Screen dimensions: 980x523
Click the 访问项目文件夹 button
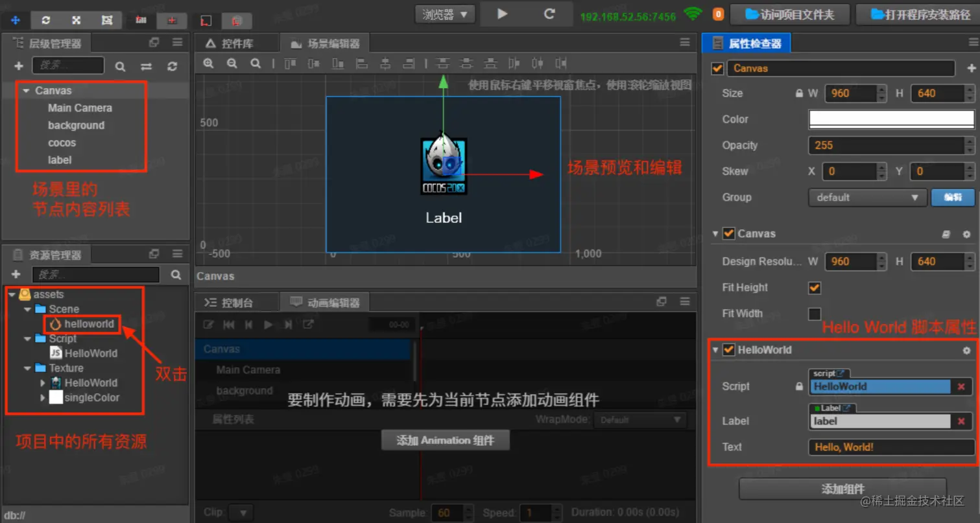pos(789,14)
